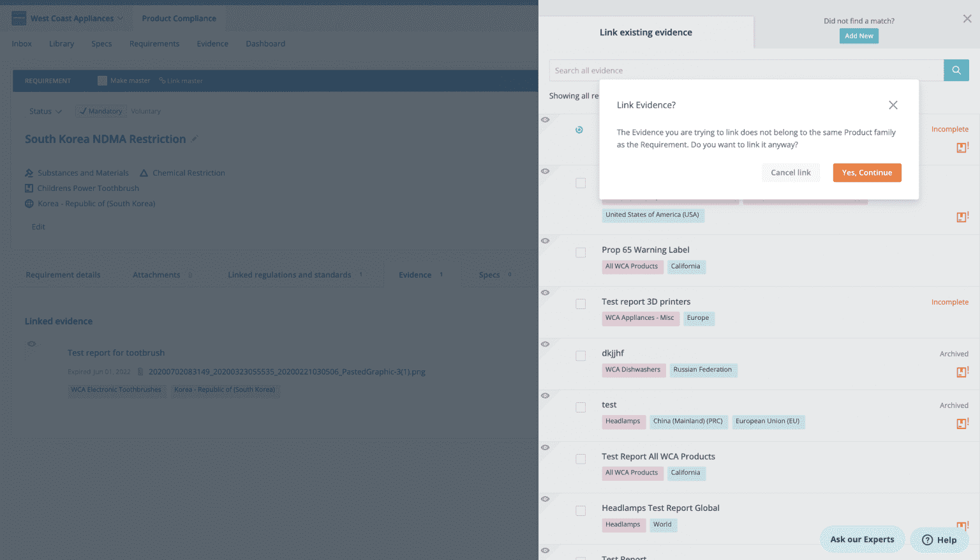The height and width of the screenshot is (560, 980).
Task: Click Yes, Continue in the Link Evidence dialog
Action: (x=866, y=172)
